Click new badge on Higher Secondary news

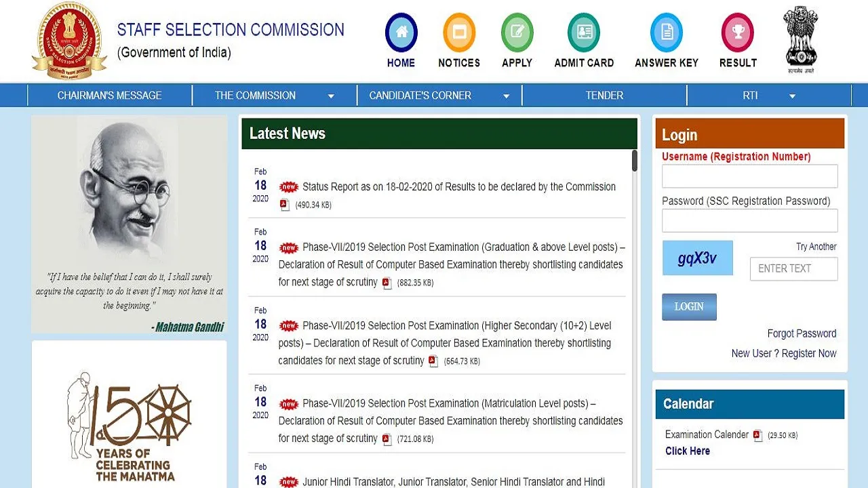click(x=289, y=326)
